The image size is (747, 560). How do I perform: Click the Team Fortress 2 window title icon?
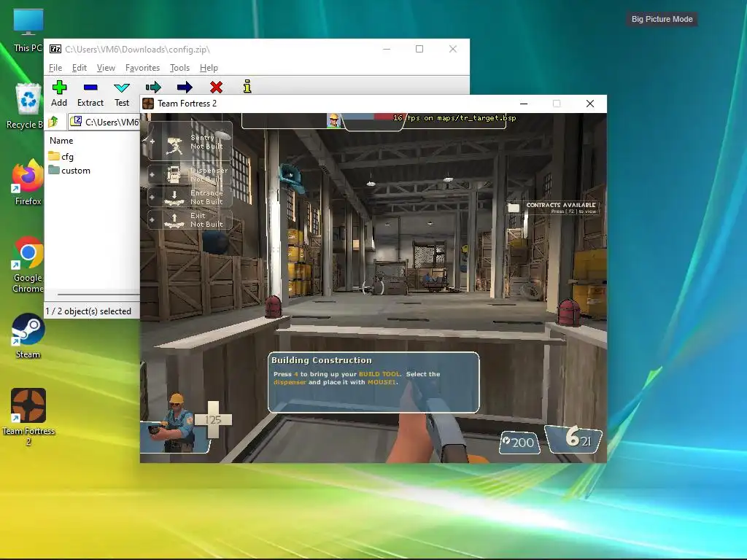click(148, 104)
